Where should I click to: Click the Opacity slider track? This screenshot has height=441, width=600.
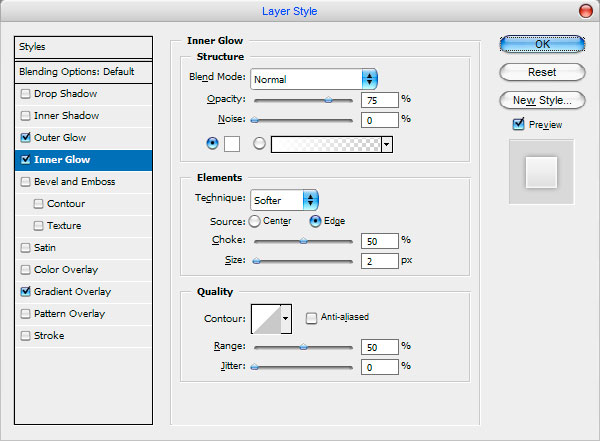(x=303, y=100)
